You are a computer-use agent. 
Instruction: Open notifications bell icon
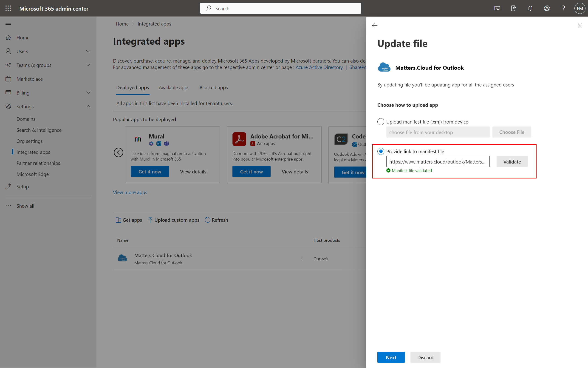click(530, 8)
